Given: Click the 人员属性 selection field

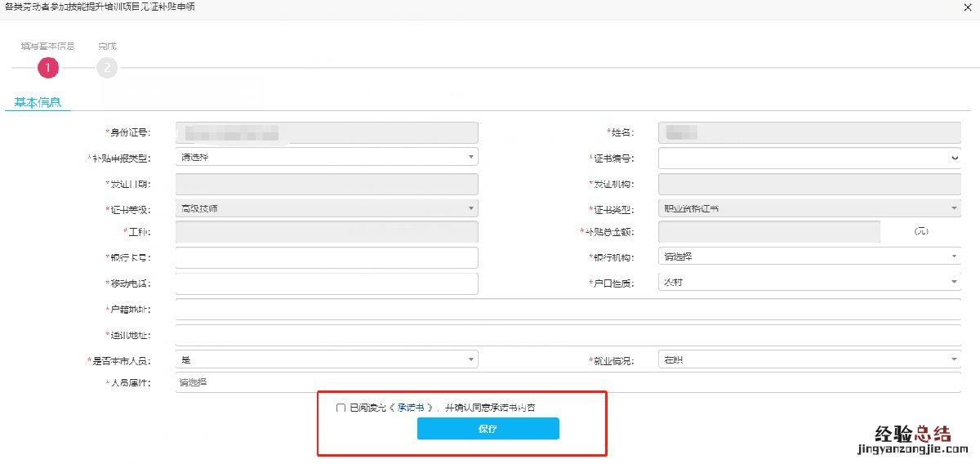Looking at the screenshot, I should 568,381.
